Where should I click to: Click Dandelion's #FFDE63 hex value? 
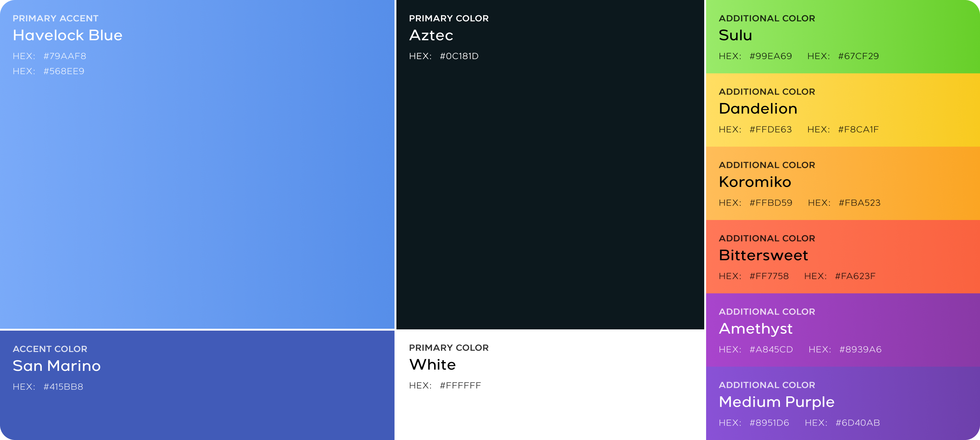(770, 130)
